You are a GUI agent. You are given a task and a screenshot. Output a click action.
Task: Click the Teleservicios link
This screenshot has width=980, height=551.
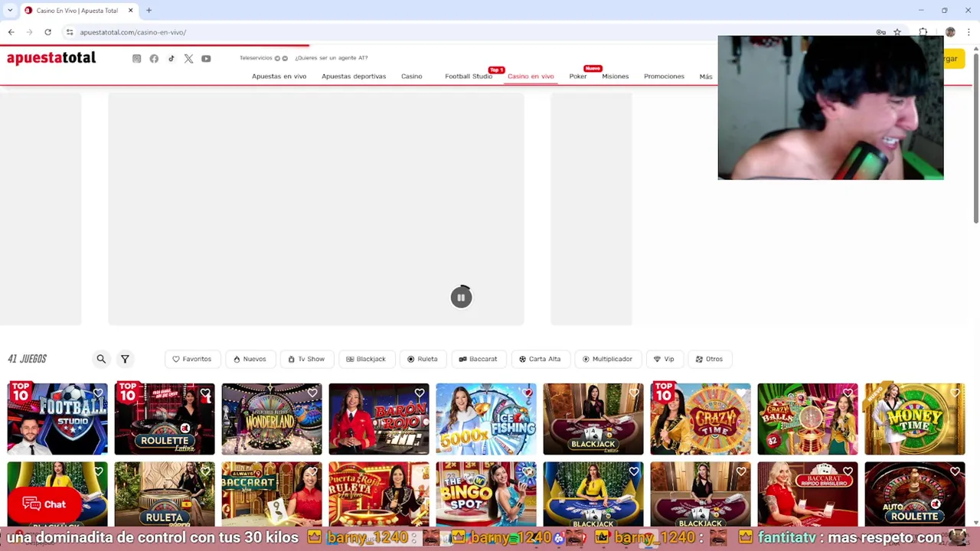point(256,58)
